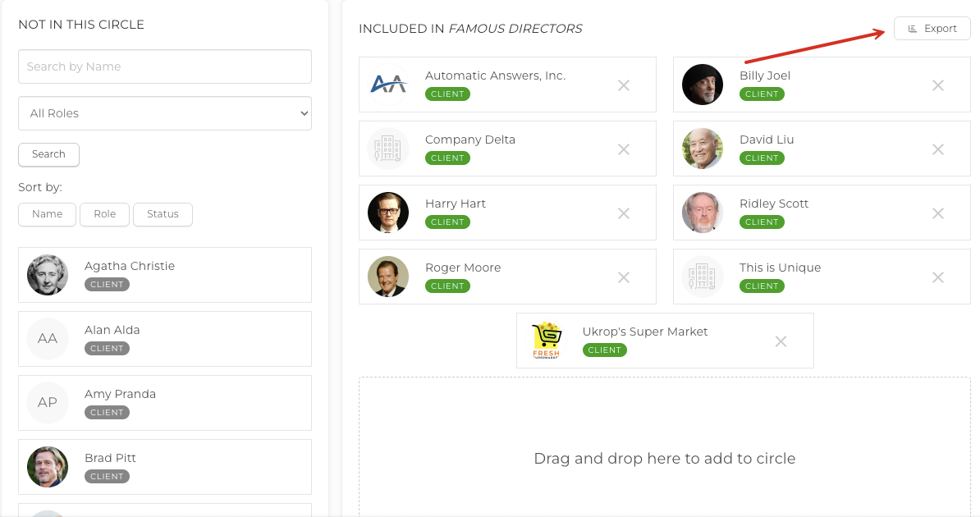This screenshot has height=517, width=980.
Task: Sort list by Status
Action: (x=163, y=214)
